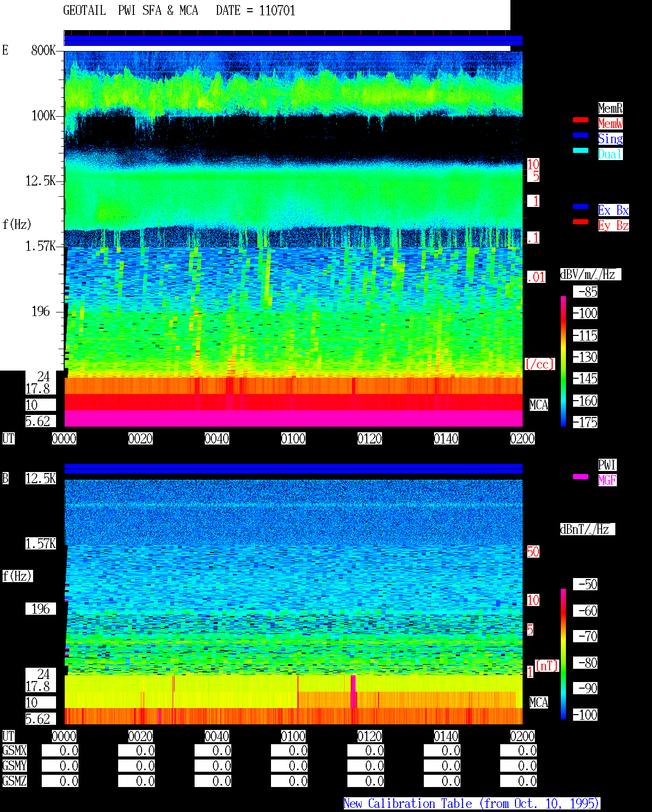
Task: Click the GSMX row label
Action: [15, 750]
